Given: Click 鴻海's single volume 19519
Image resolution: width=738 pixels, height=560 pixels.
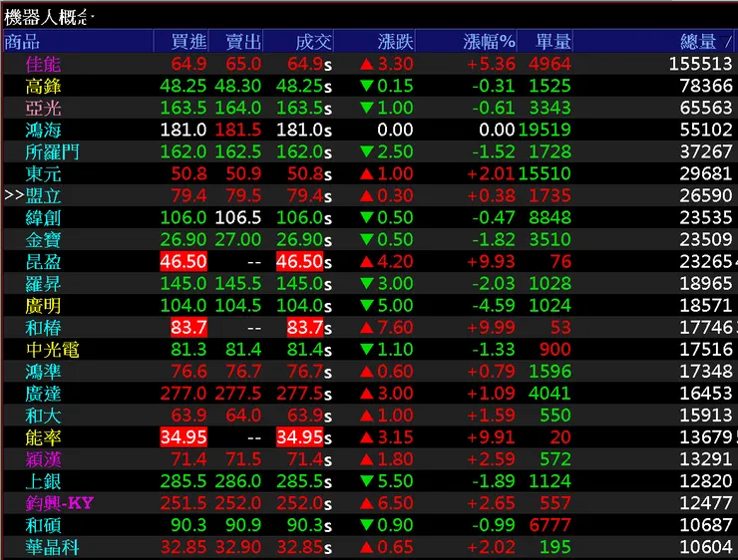Looking at the screenshot, I should click(x=546, y=130).
